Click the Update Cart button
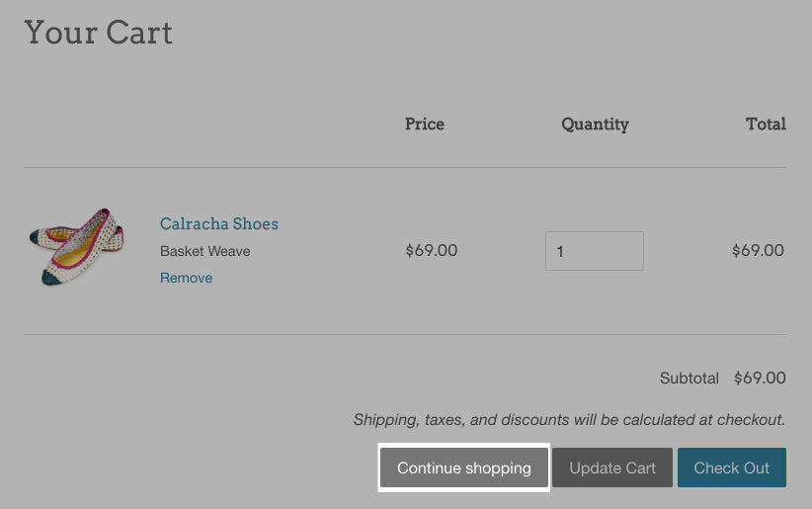This screenshot has height=509, width=812. [612, 467]
